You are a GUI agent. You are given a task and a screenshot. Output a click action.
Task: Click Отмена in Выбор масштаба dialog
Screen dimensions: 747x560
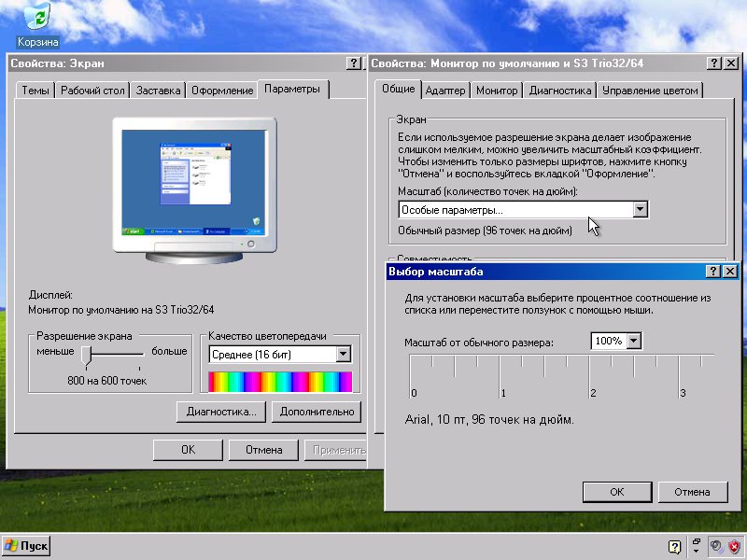point(692,492)
